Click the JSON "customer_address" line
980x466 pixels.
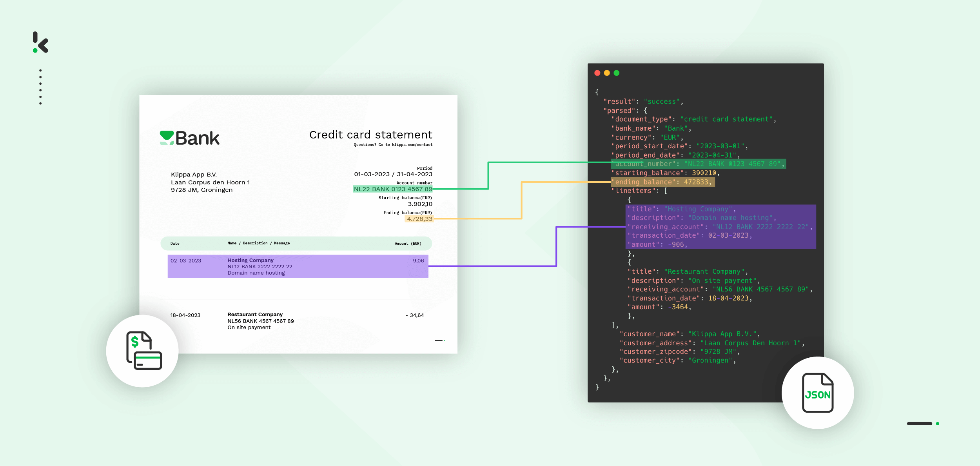point(712,343)
